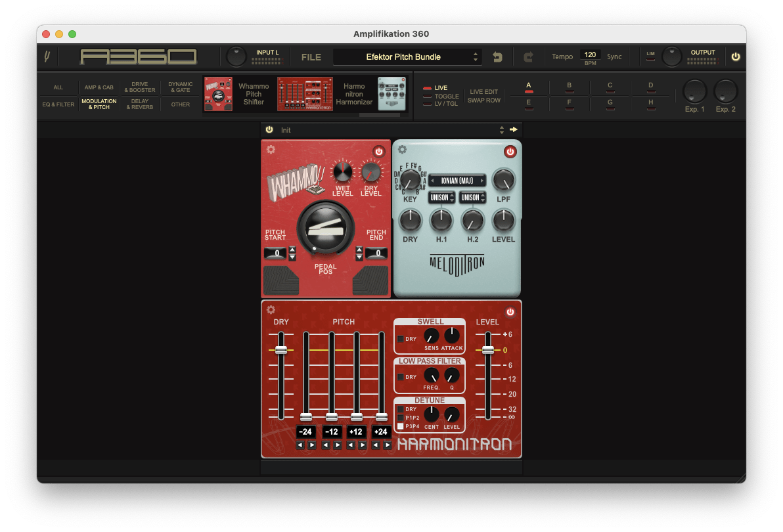
Task: Open Harmonitron settings gear icon
Action: 271,310
